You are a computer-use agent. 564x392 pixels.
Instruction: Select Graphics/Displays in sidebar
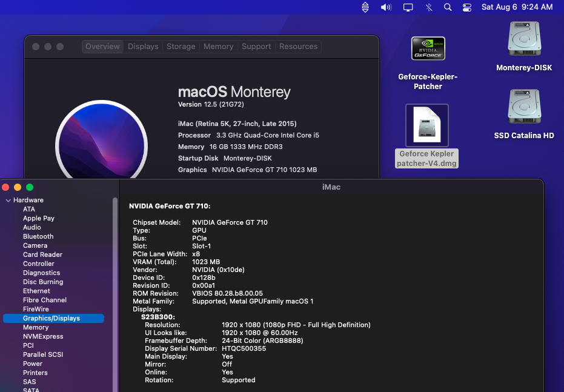pyautogui.click(x=53, y=318)
